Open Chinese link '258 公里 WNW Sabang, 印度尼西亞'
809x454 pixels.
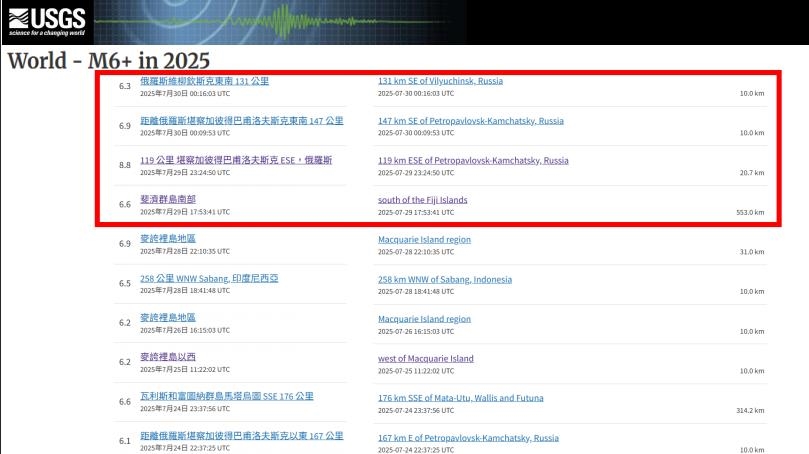coord(209,279)
